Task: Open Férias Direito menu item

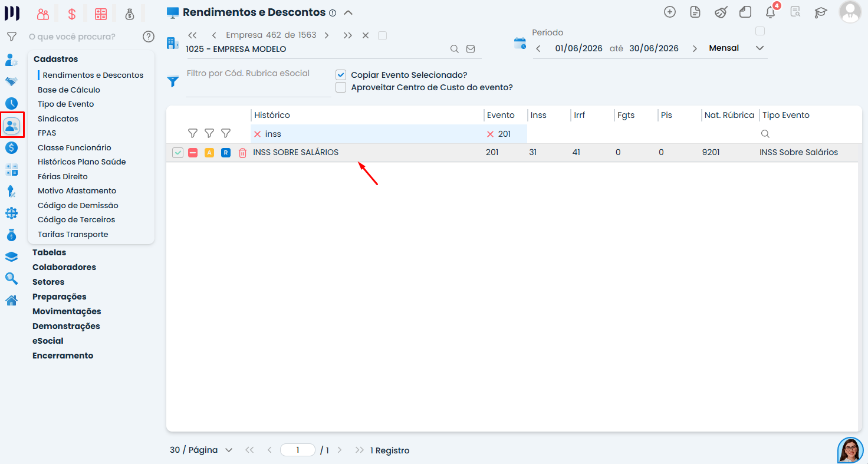Action: [x=63, y=176]
